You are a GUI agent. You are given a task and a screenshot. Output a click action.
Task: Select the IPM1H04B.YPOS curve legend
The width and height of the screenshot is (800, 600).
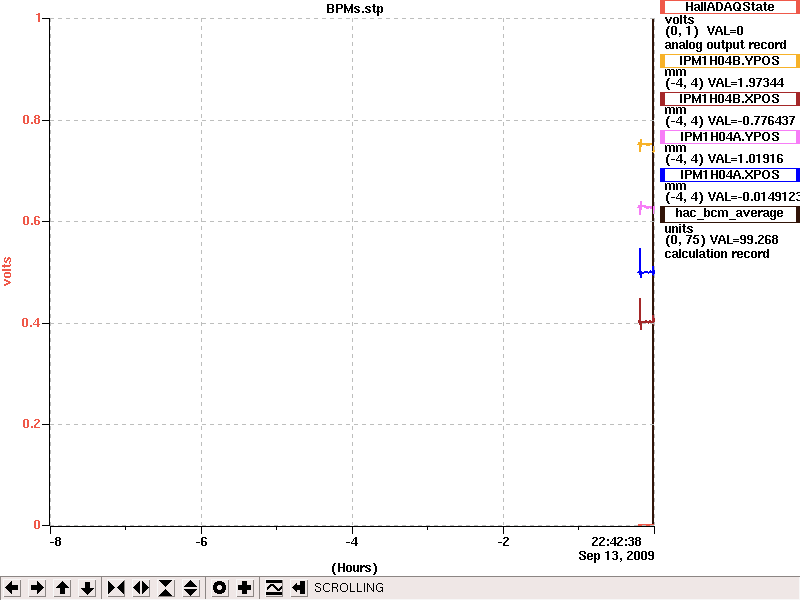[x=730, y=61]
